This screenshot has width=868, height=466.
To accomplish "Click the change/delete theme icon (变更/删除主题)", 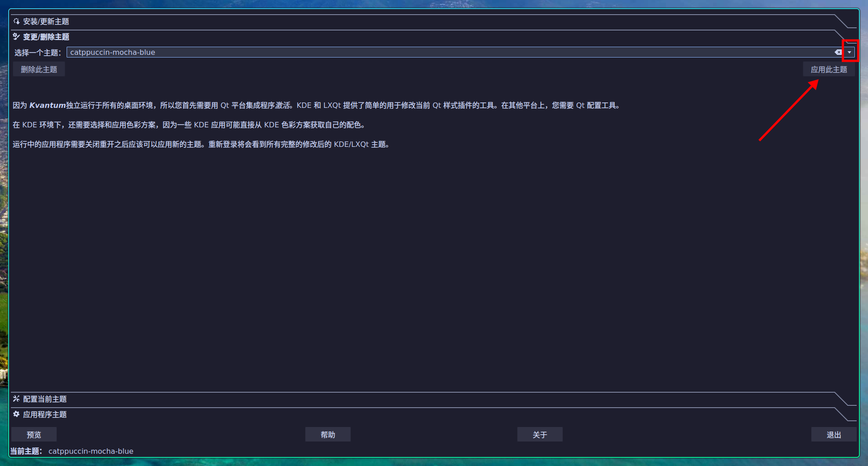I will [16, 37].
